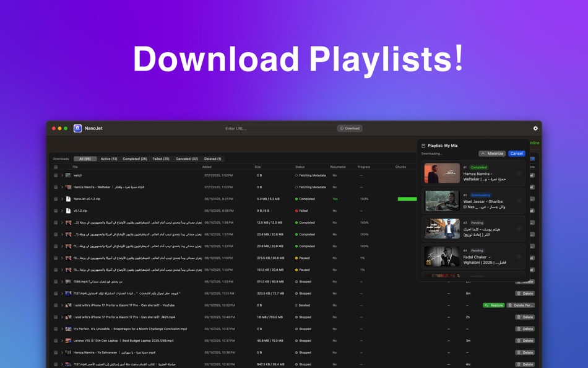Click the Delete Per... trash icon on the Deleted row

pos(509,305)
